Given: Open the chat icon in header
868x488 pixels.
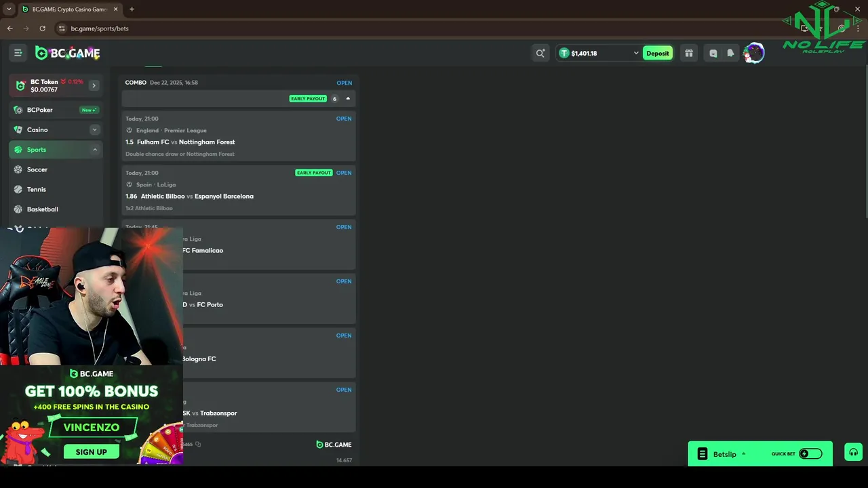Looking at the screenshot, I should (713, 53).
